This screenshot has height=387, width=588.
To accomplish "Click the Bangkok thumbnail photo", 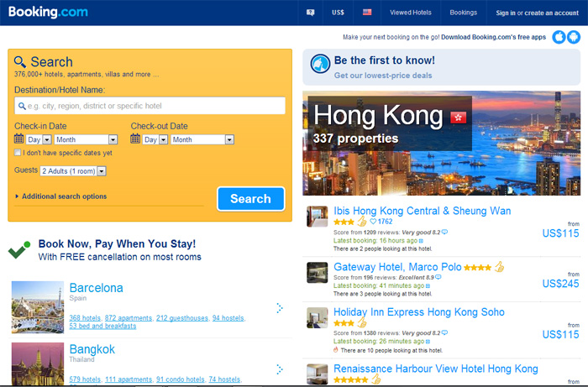I will click(x=38, y=363).
